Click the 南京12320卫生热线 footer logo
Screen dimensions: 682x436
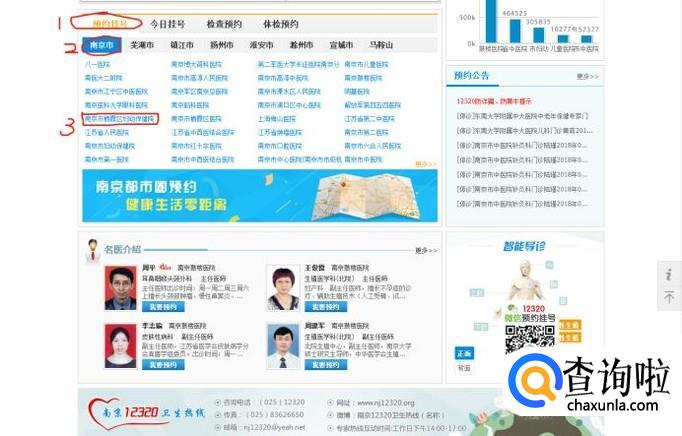(146, 413)
